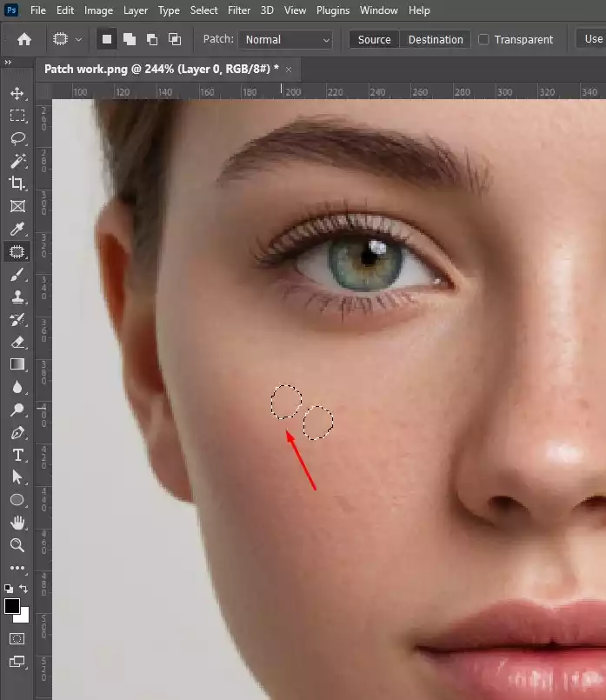
Task: Select the Pen tool
Action: click(x=17, y=432)
